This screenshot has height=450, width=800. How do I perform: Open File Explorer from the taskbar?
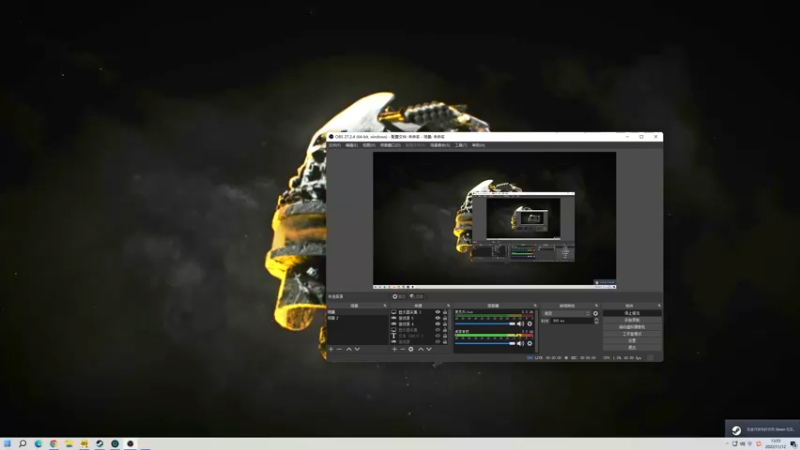69,444
